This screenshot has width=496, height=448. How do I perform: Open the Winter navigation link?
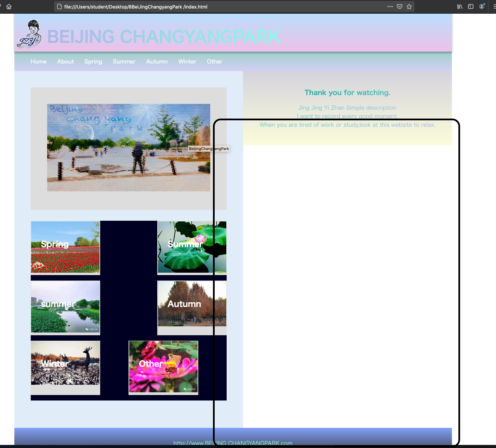(187, 62)
